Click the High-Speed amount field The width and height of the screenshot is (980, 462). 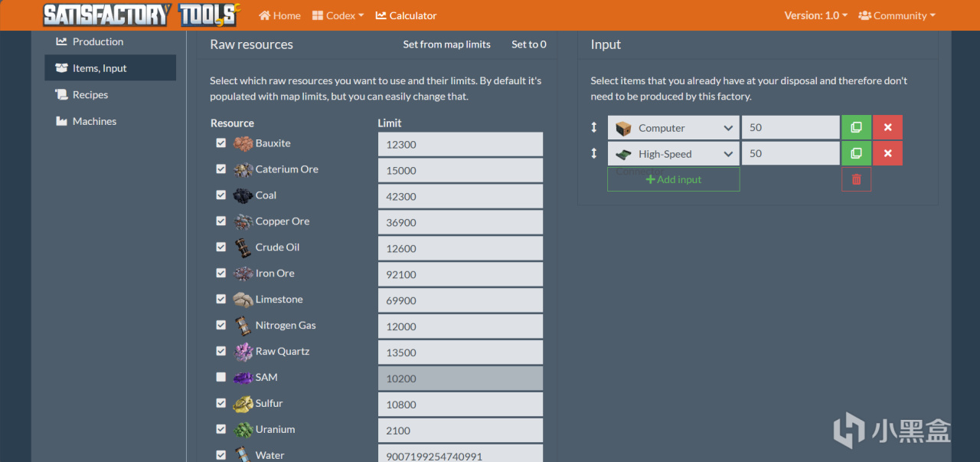[791, 153]
